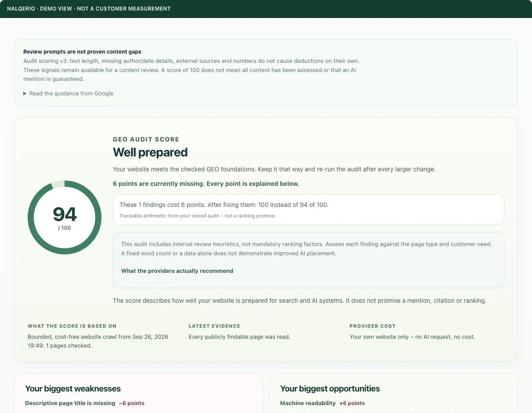The image size is (532, 413).
Task: Expand "Read the guidance from Google" disclosure
Action: pos(68,93)
